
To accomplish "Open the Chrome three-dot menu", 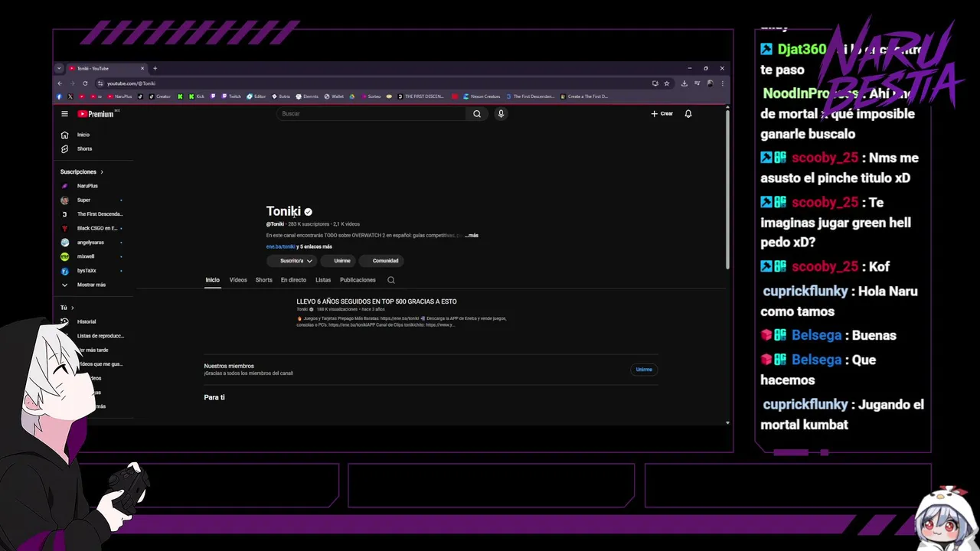I will pos(723,83).
